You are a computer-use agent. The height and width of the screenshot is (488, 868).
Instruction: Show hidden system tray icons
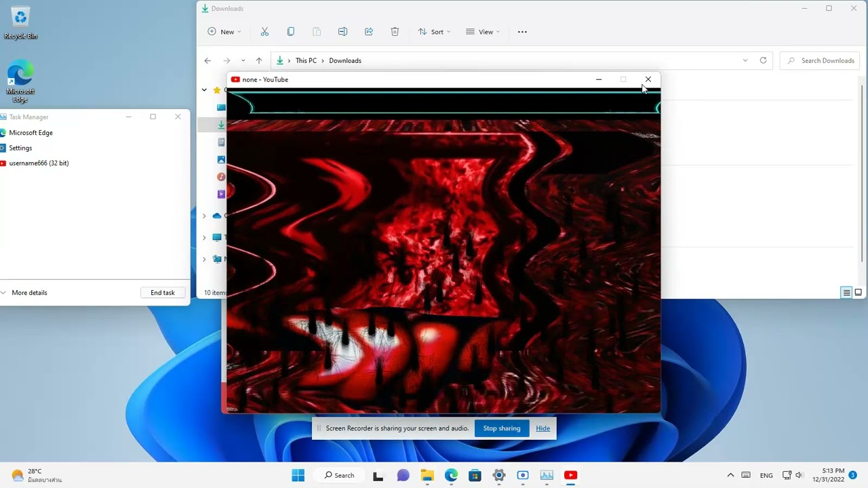pyautogui.click(x=730, y=475)
